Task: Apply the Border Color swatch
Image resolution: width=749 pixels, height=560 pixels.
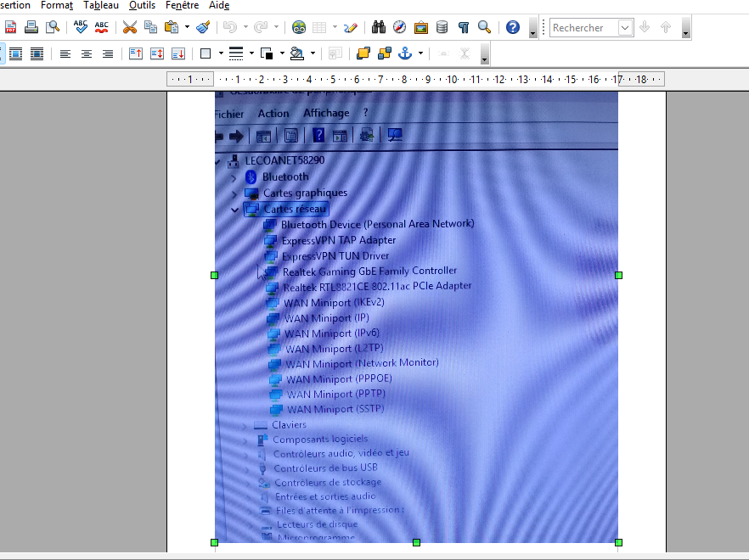Action: click(x=267, y=53)
